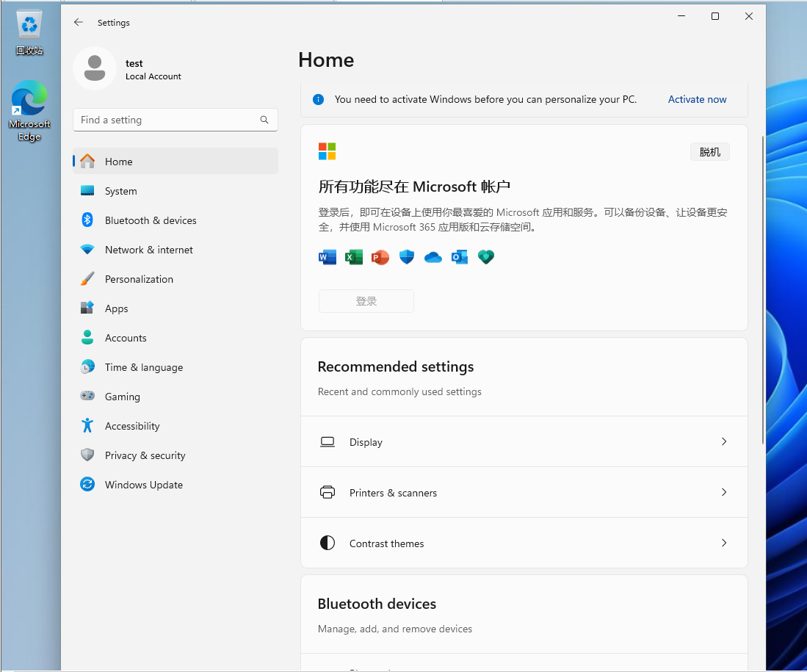Go to Accounts settings
The width and height of the screenshot is (807, 672).
[x=175, y=337]
